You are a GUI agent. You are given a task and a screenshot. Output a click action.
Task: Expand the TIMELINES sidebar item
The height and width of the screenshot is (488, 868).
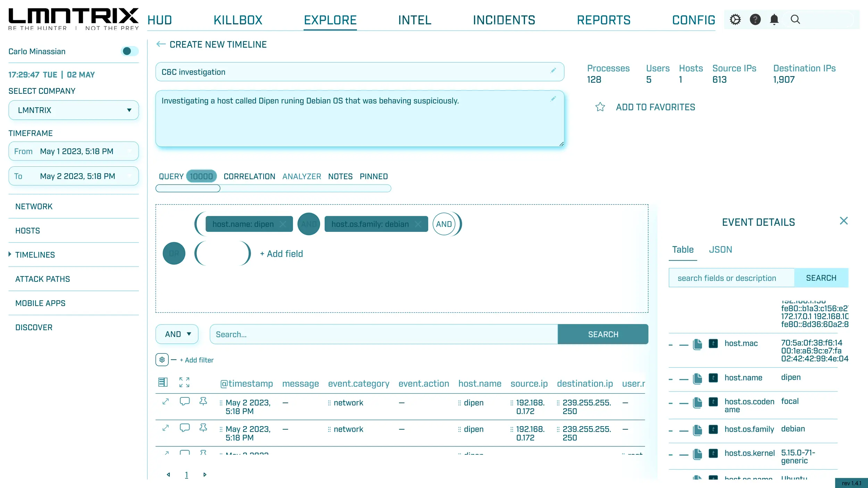pos(35,255)
